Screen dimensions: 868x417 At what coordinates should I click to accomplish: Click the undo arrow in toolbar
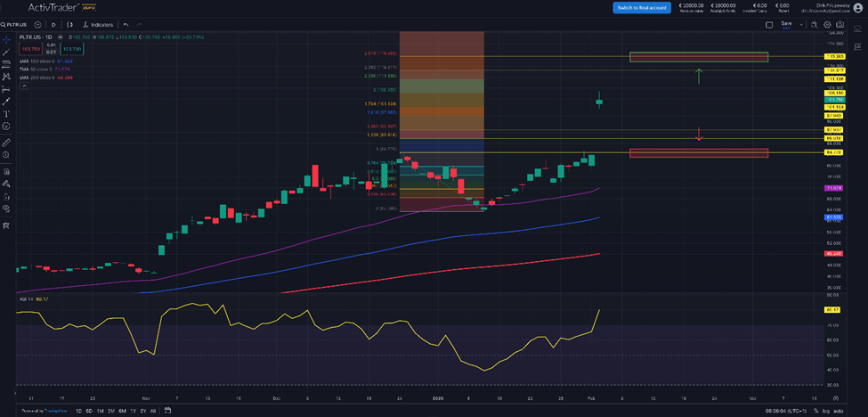(x=126, y=25)
